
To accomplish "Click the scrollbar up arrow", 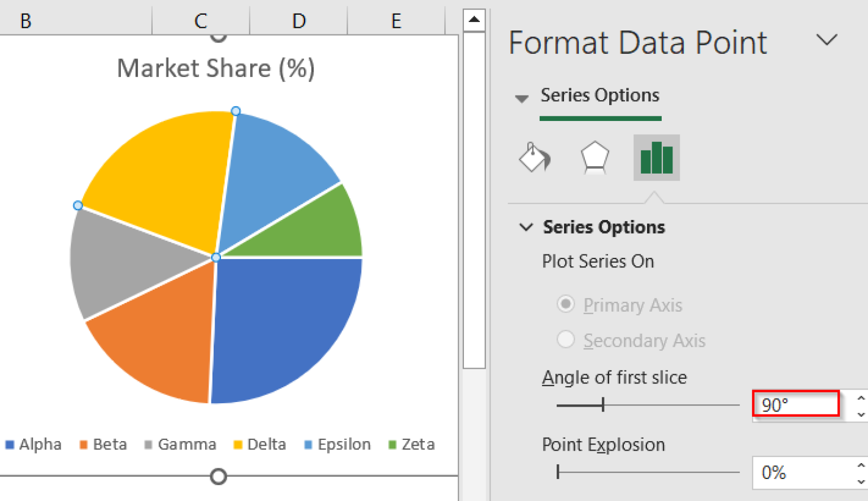I will (475, 19).
